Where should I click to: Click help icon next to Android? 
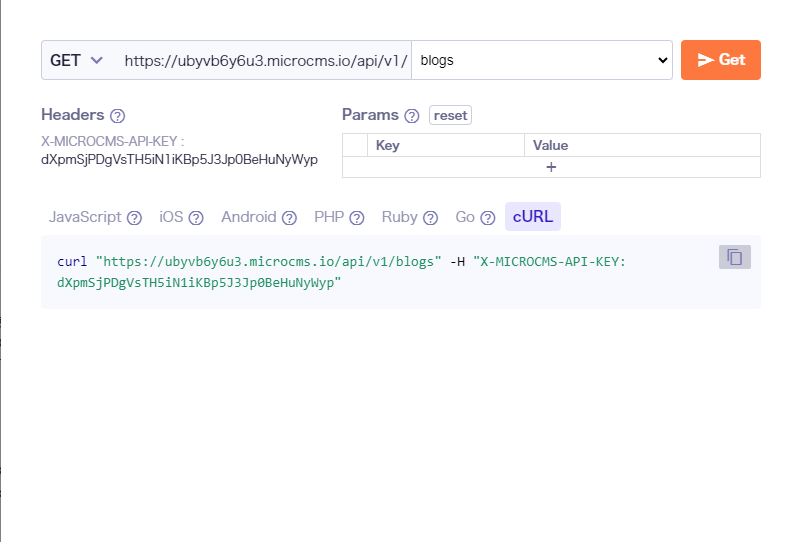coord(289,218)
